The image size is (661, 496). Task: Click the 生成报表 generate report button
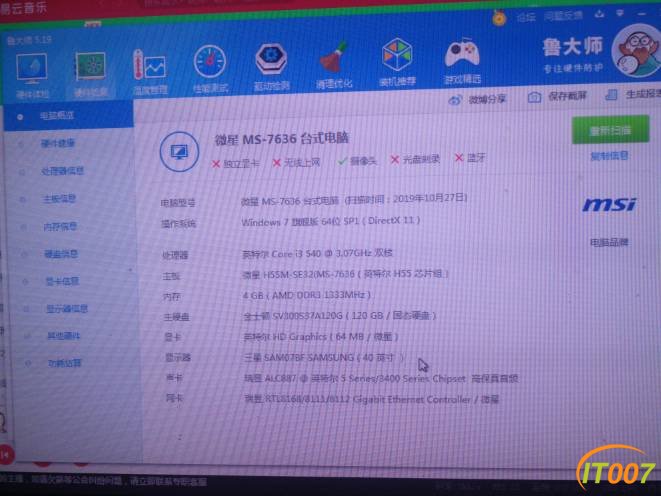(x=633, y=94)
